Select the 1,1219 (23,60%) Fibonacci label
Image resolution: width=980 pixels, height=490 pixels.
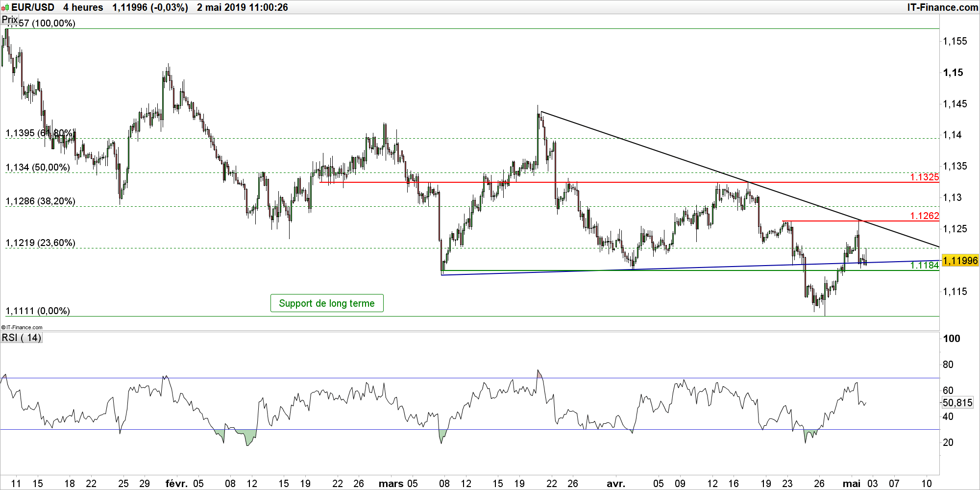coord(40,243)
